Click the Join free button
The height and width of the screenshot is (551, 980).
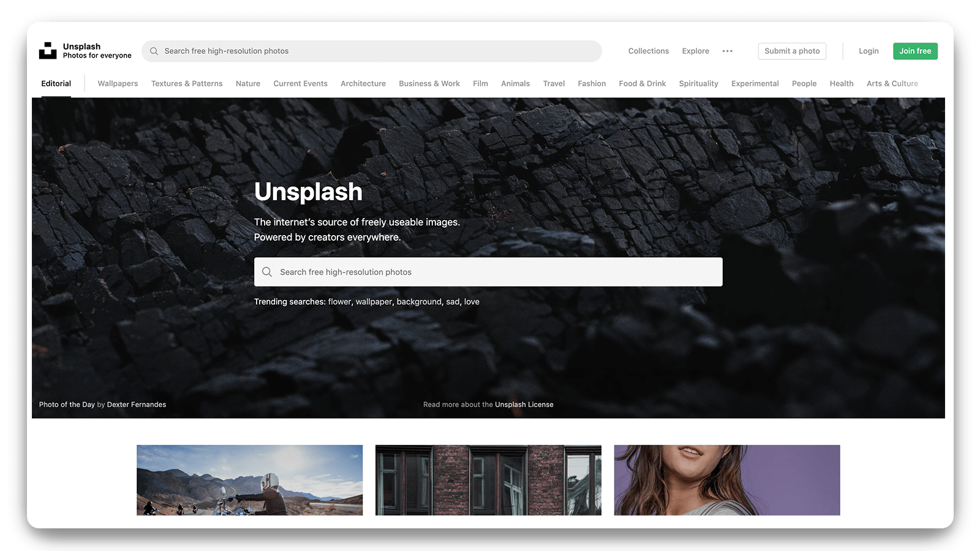(x=915, y=51)
